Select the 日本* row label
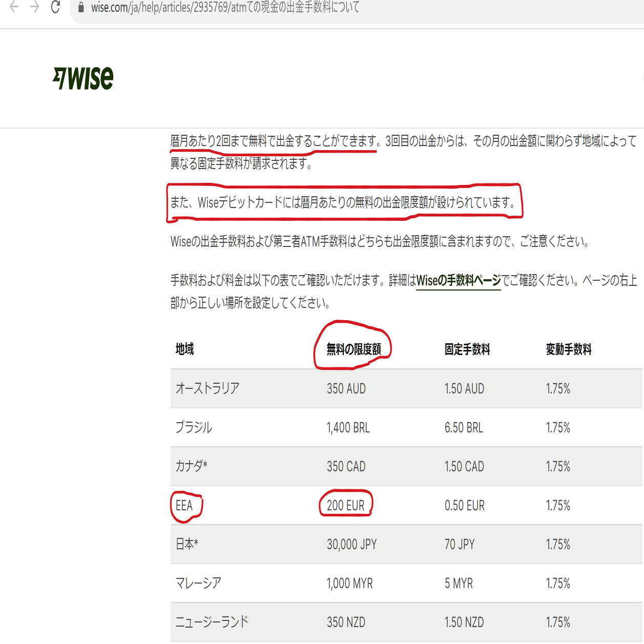The height and width of the screenshot is (644, 644). pos(187,544)
